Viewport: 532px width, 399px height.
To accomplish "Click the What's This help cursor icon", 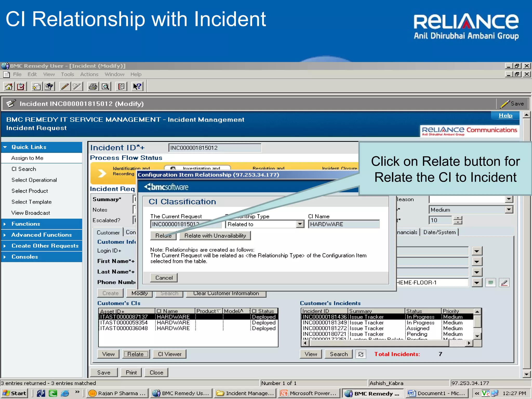I will tap(137, 86).
